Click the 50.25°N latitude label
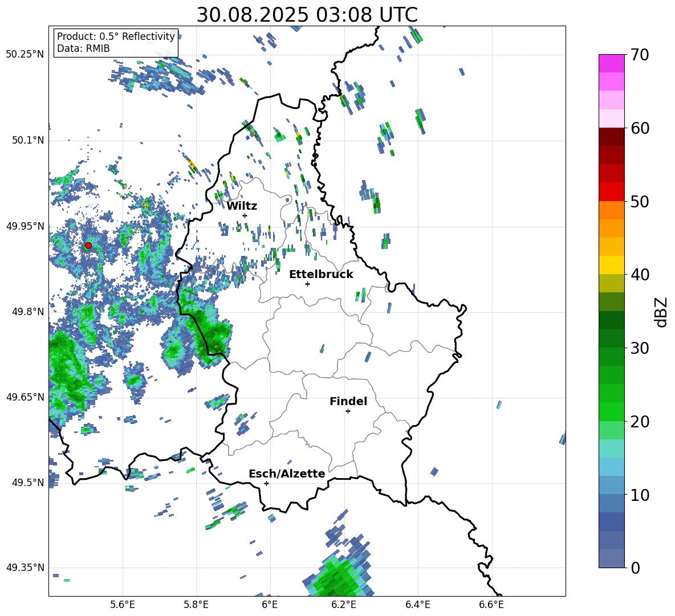This screenshot has height=616, width=675. 25,55
